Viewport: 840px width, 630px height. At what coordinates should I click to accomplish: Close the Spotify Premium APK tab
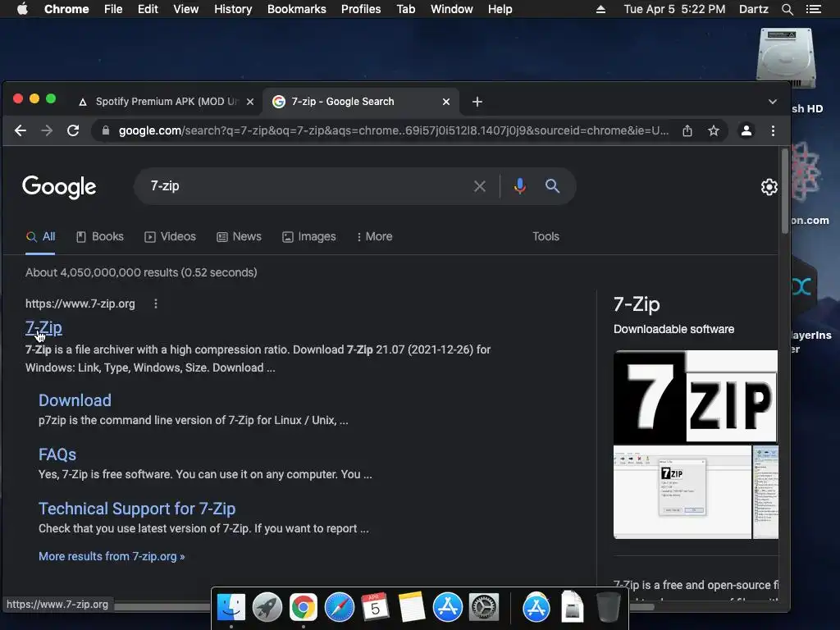(x=250, y=102)
